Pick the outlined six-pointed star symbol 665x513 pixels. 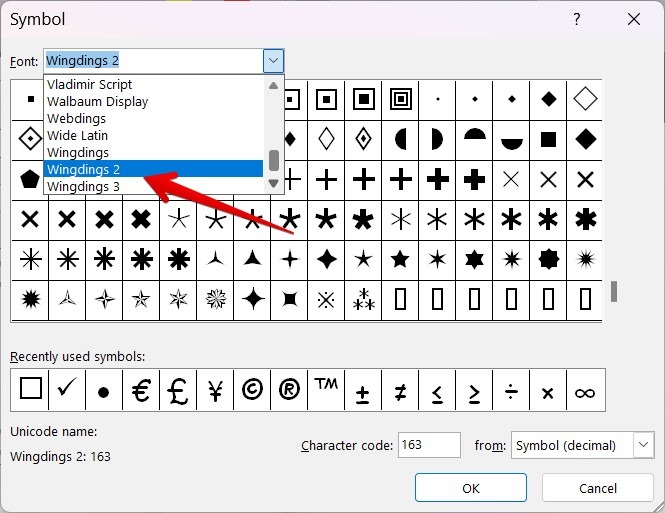click(x=178, y=300)
